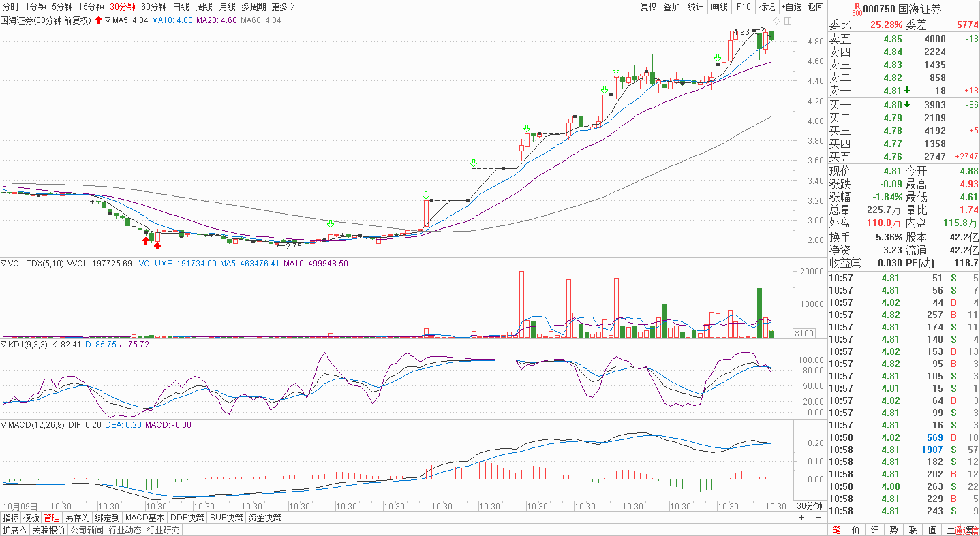Viewport: 980px width, 536px height.
Task: Select the 1分钟 period tab
Action: (x=34, y=7)
